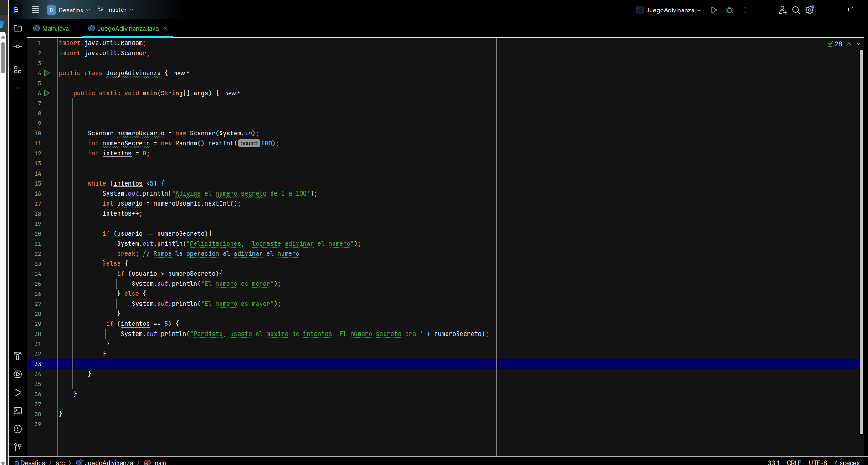Click 'new *' author hint after class declaration
This screenshot has height=465, width=868.
[x=181, y=73]
